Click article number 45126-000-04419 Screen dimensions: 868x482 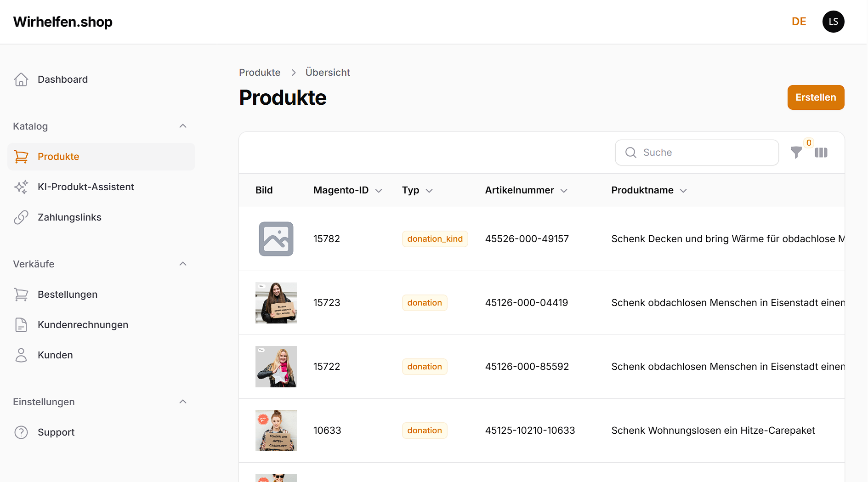527,303
